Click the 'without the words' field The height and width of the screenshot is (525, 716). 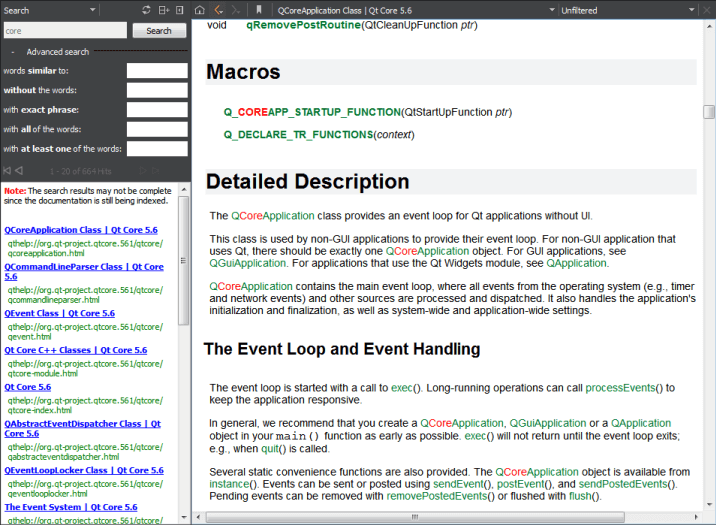[157, 90]
